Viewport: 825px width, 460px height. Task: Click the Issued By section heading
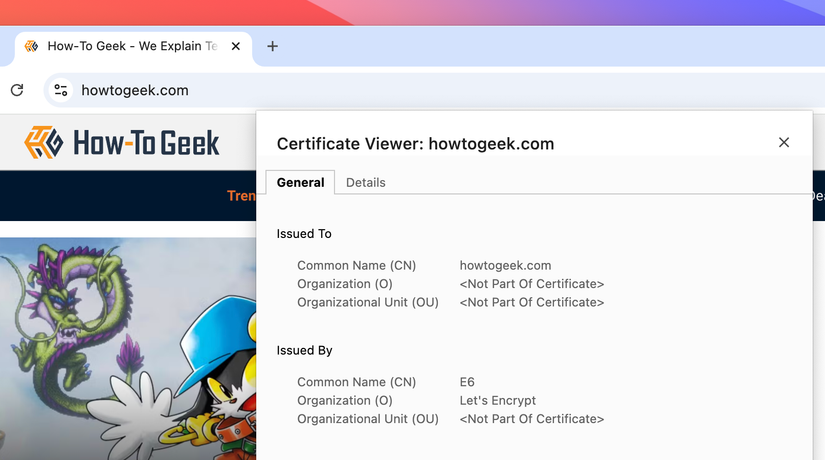click(x=304, y=350)
